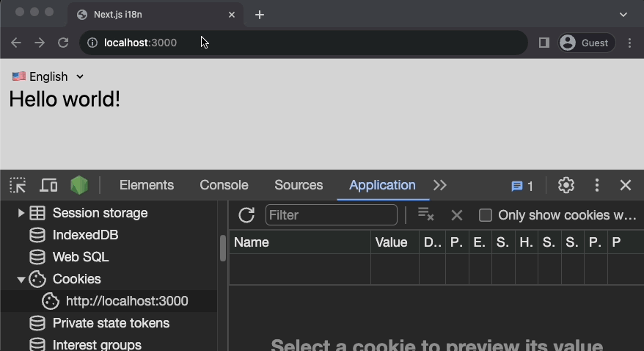644x351 pixels.
Task: Clear all cookies icon
Action: point(425,215)
